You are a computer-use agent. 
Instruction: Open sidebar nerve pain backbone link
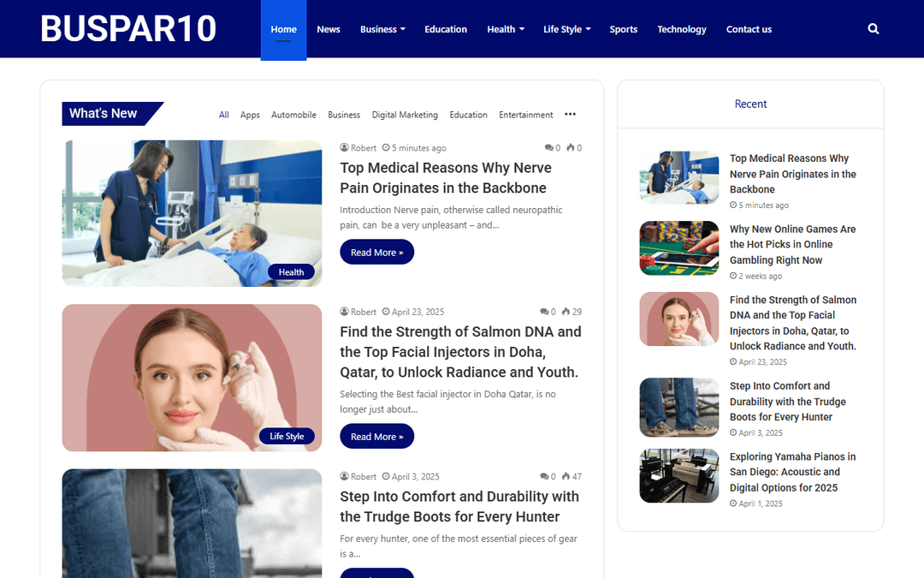pos(792,173)
